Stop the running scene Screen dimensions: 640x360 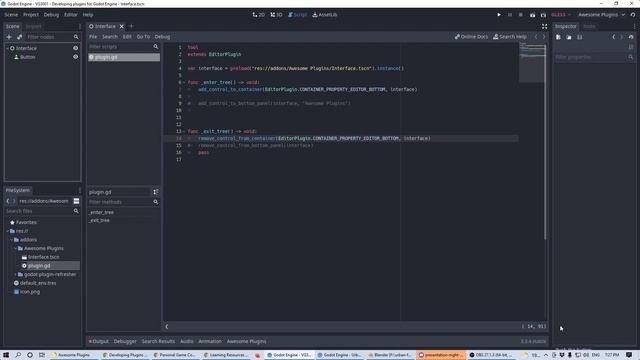520,15
